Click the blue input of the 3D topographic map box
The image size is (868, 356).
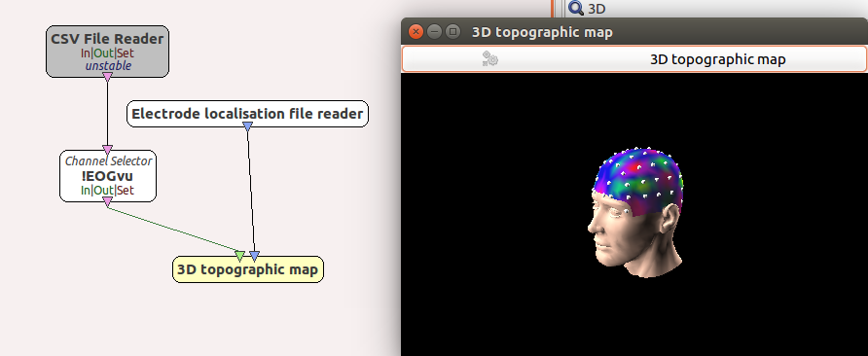point(254,256)
